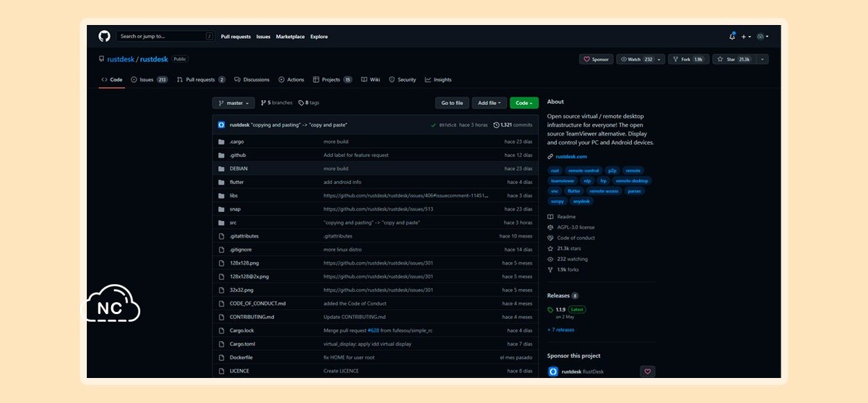Open the flutter folder
Screen dimensions: 868x403
[237, 182]
